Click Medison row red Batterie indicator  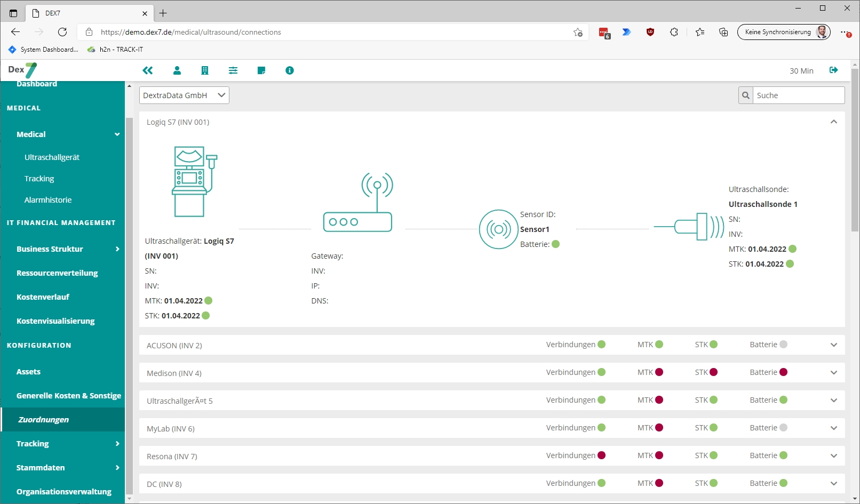coord(783,372)
